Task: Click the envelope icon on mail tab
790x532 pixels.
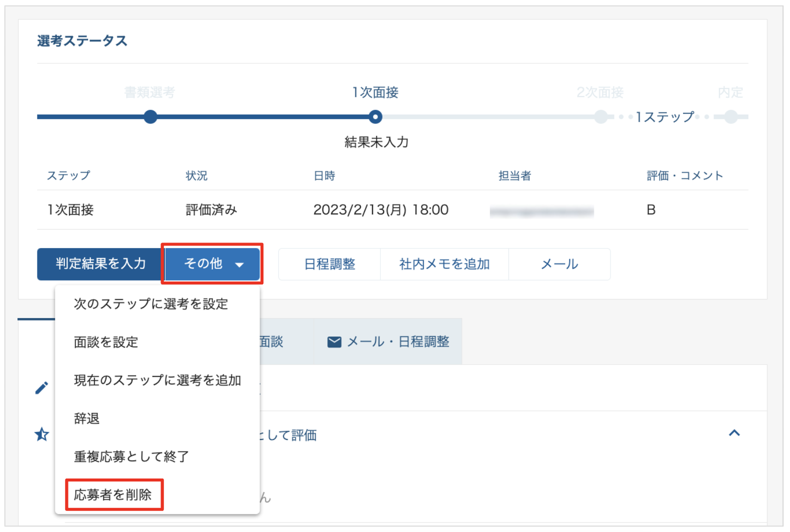Action: 334,342
